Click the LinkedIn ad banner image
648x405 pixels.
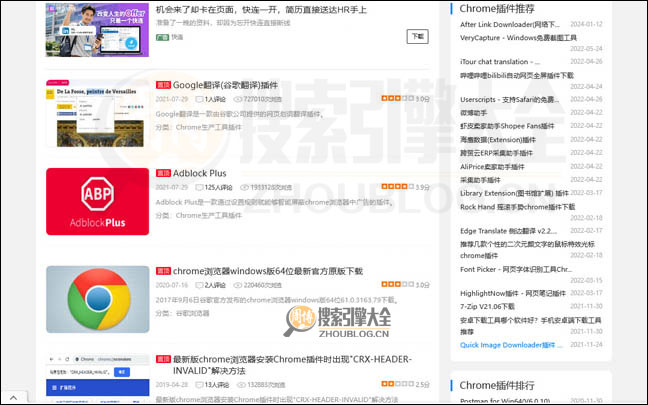pyautogui.click(x=98, y=29)
